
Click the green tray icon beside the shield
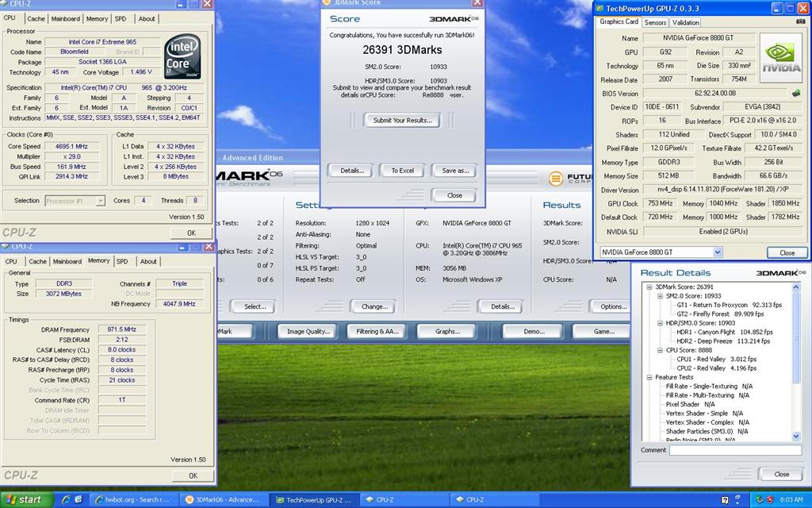click(759, 500)
